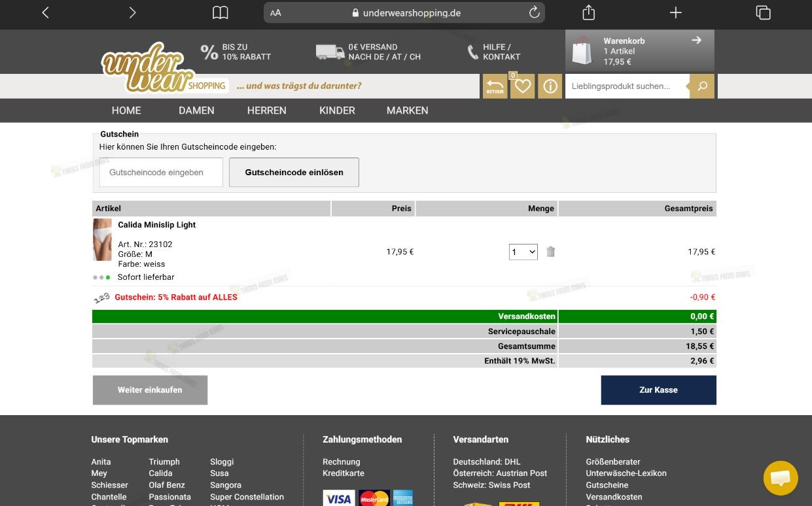The width and height of the screenshot is (812, 506).
Task: Open the chat bubble widget
Action: [x=781, y=478]
